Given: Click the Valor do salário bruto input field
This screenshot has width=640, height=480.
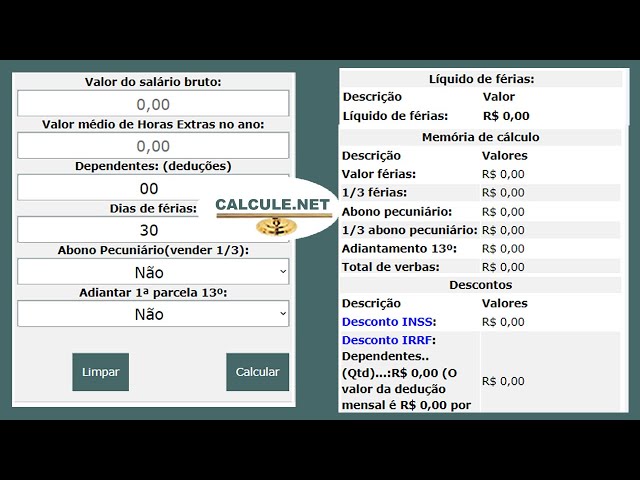Looking at the screenshot, I should (x=153, y=104).
